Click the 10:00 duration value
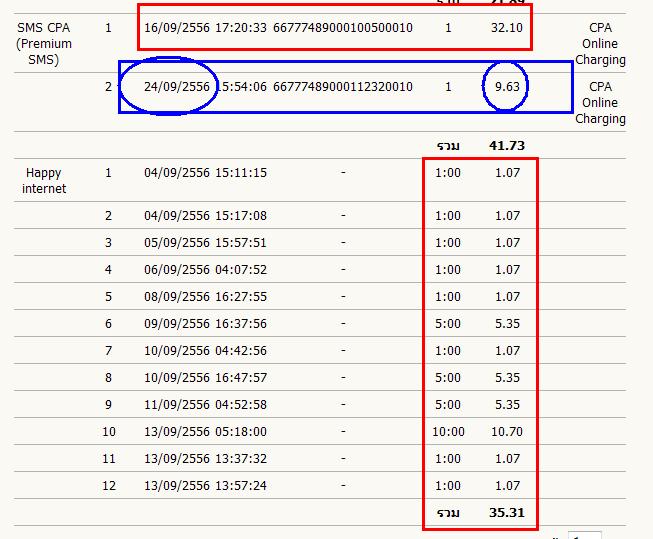The image size is (653, 539). pyautogui.click(x=448, y=432)
